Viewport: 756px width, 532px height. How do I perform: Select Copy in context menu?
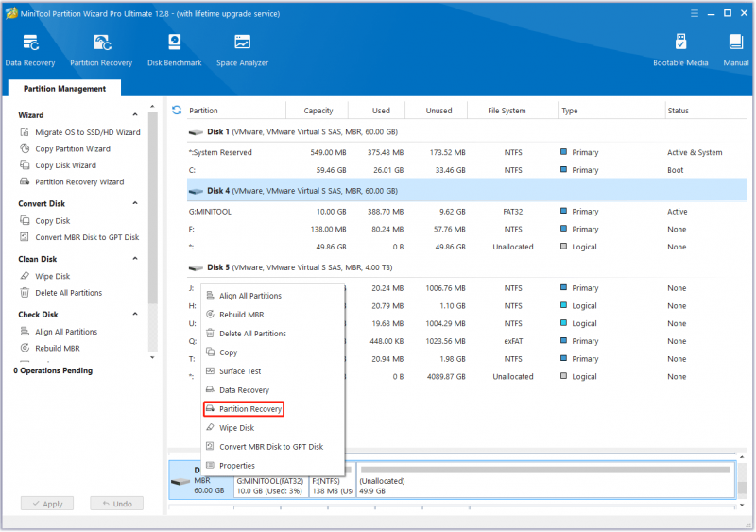[273, 352]
